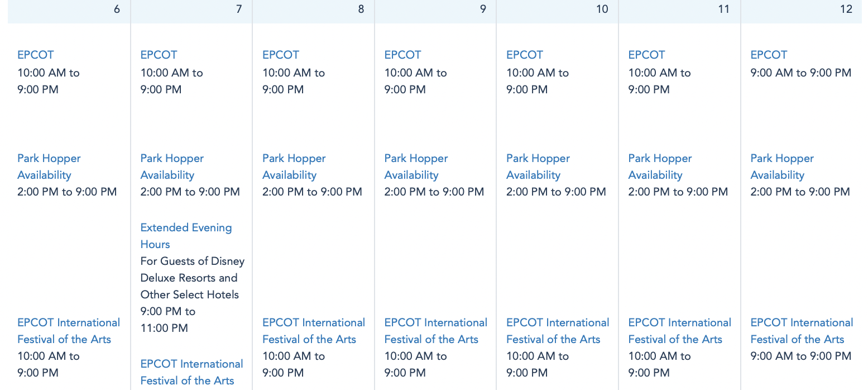Open Festival of the Arts on day 8
This screenshot has width=868, height=390.
(x=314, y=331)
